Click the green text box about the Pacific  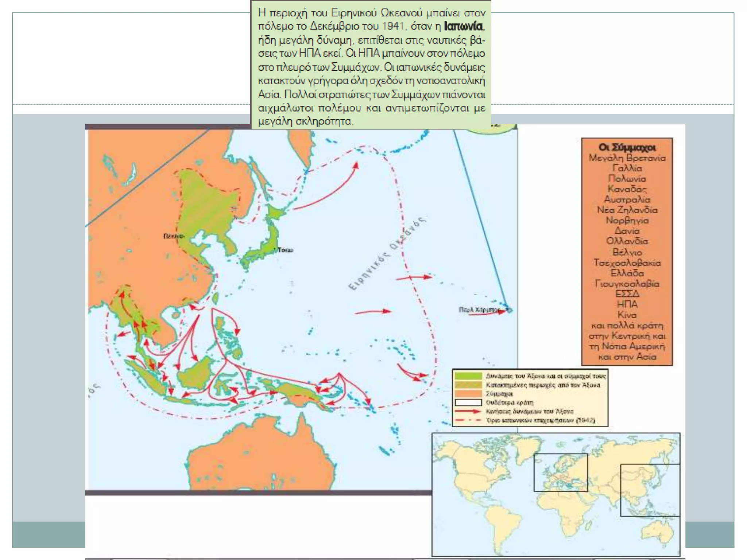[371, 66]
